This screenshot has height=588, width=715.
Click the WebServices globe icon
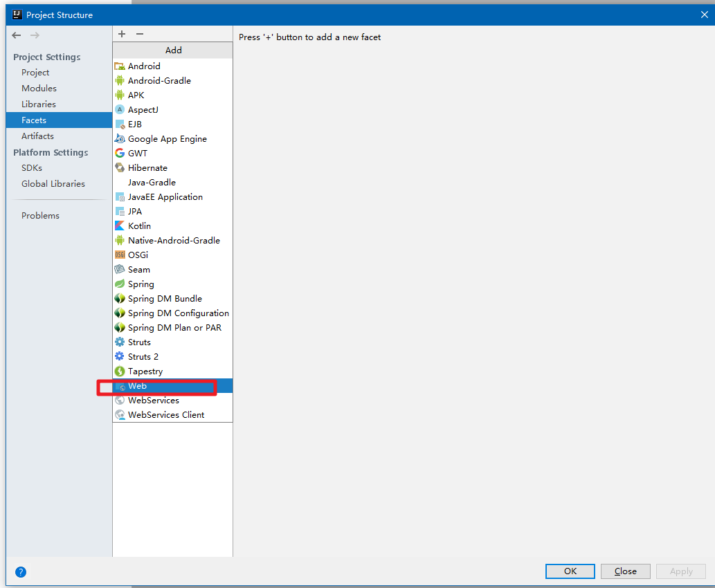(x=120, y=401)
